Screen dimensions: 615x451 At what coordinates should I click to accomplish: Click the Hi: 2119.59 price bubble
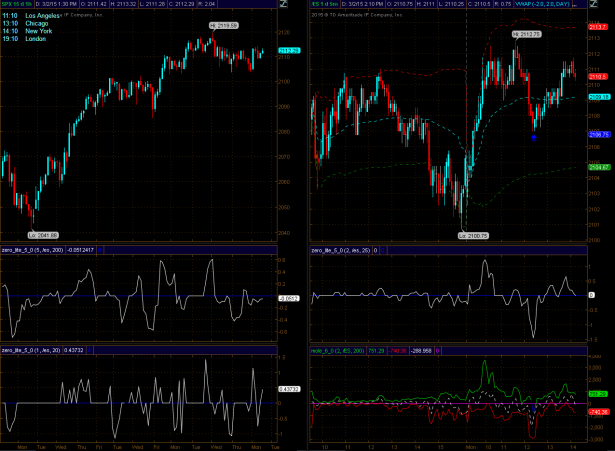[x=224, y=26]
